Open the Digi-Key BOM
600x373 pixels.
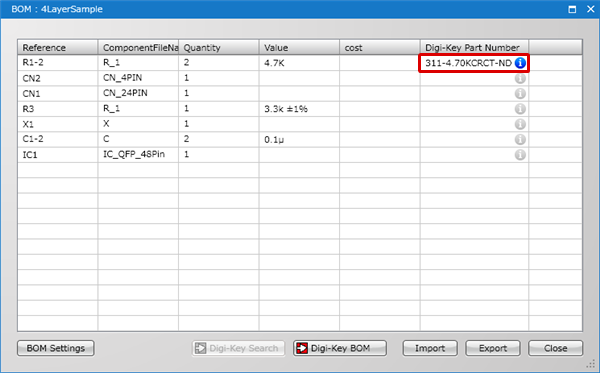pyautogui.click(x=340, y=348)
